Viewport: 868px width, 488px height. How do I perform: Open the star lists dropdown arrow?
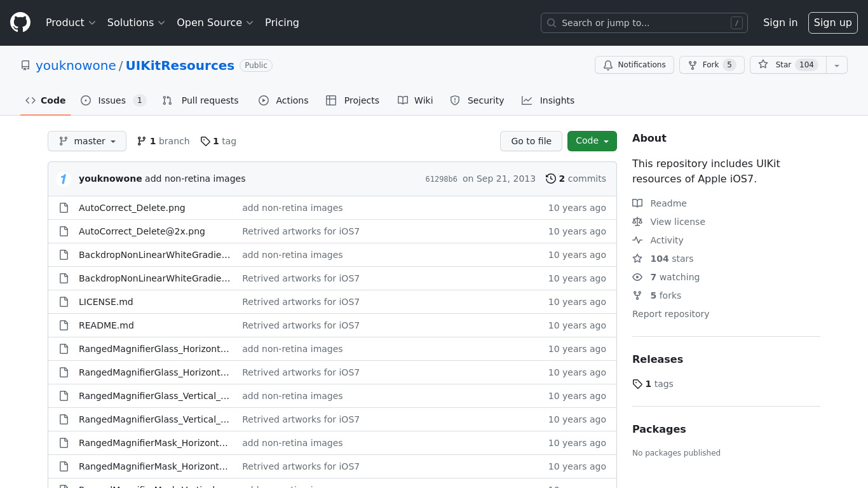(x=837, y=65)
